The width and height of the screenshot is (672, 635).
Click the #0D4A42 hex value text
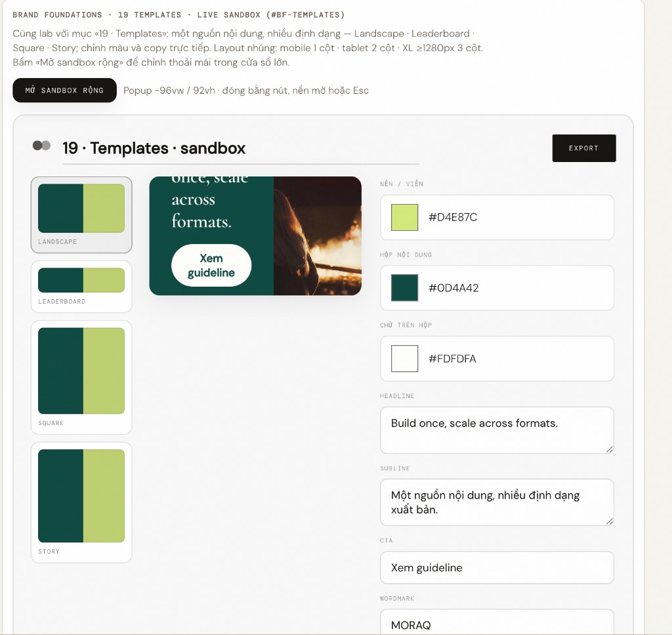[x=454, y=288]
